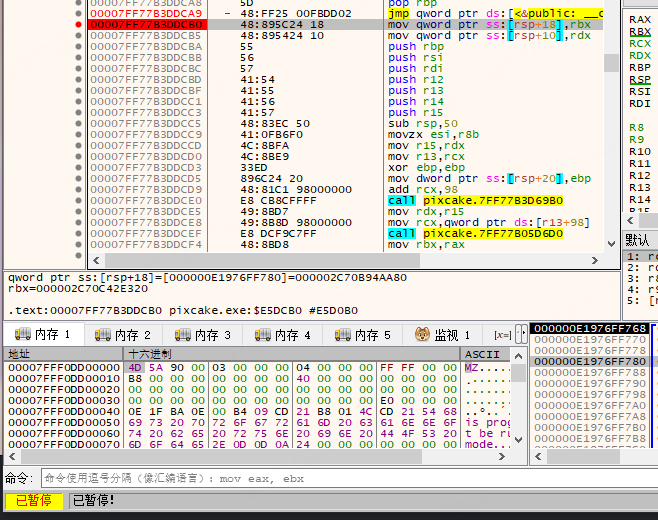Click the 十六进制 column header
Screen dimensions: 658x520
(x=292, y=354)
